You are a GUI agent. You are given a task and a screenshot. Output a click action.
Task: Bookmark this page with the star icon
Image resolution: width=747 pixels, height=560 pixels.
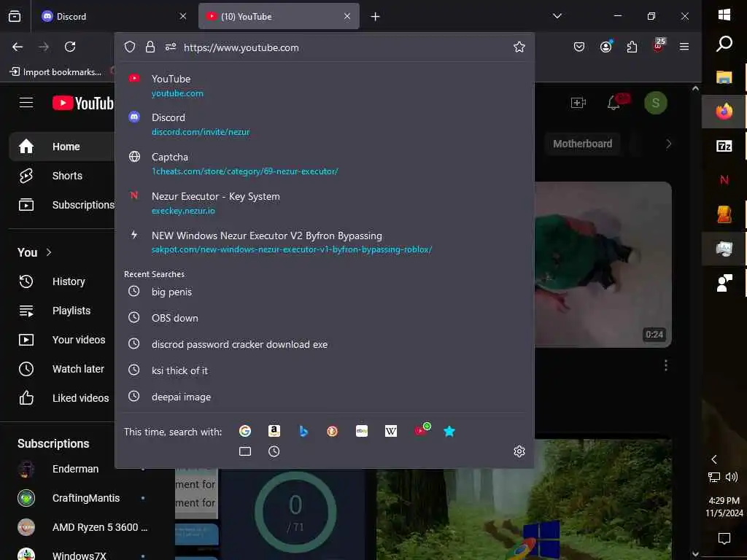pos(519,47)
